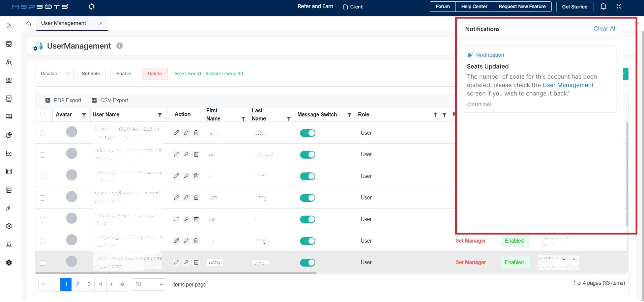Image resolution: width=644 pixels, height=302 pixels.
Task: Click the notification bell icon
Action: tap(603, 7)
